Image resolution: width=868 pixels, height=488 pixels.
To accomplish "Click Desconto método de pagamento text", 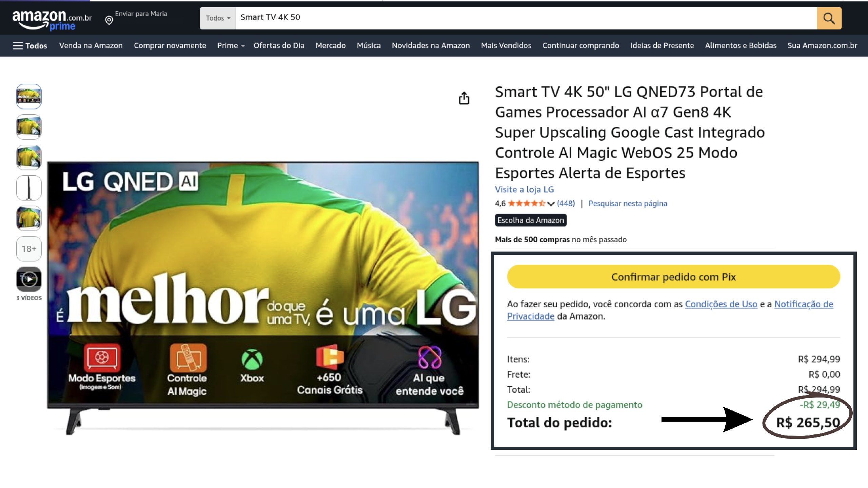I will (575, 405).
